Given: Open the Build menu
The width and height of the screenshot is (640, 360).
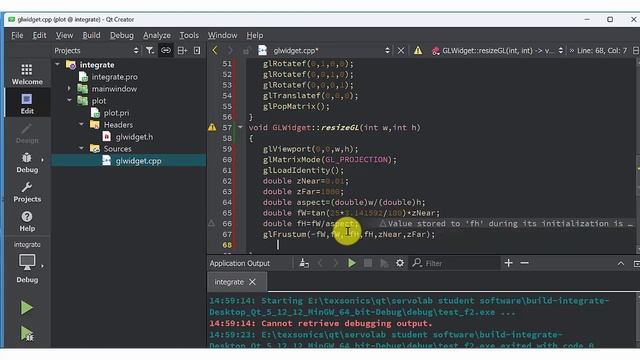Looking at the screenshot, I should coord(91,35).
